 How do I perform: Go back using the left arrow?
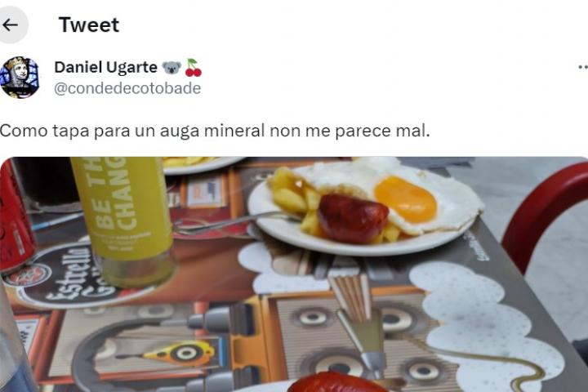coord(11,24)
